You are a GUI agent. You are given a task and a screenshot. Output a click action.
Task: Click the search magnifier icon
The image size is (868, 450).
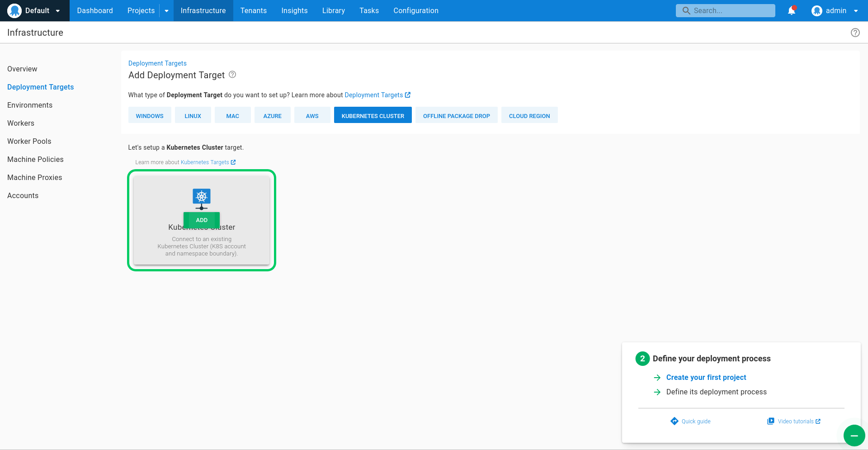click(x=686, y=10)
